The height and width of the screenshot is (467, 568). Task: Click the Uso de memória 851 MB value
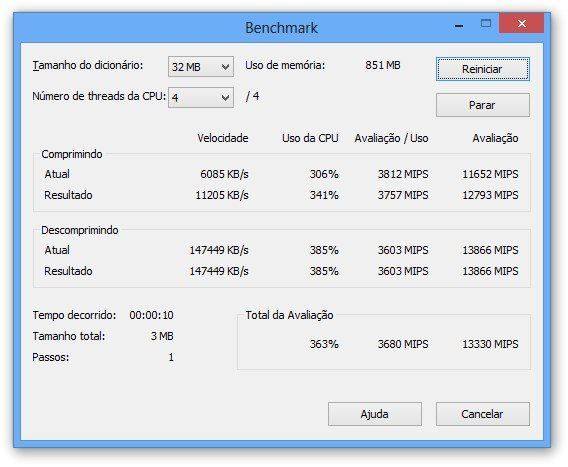coord(383,65)
